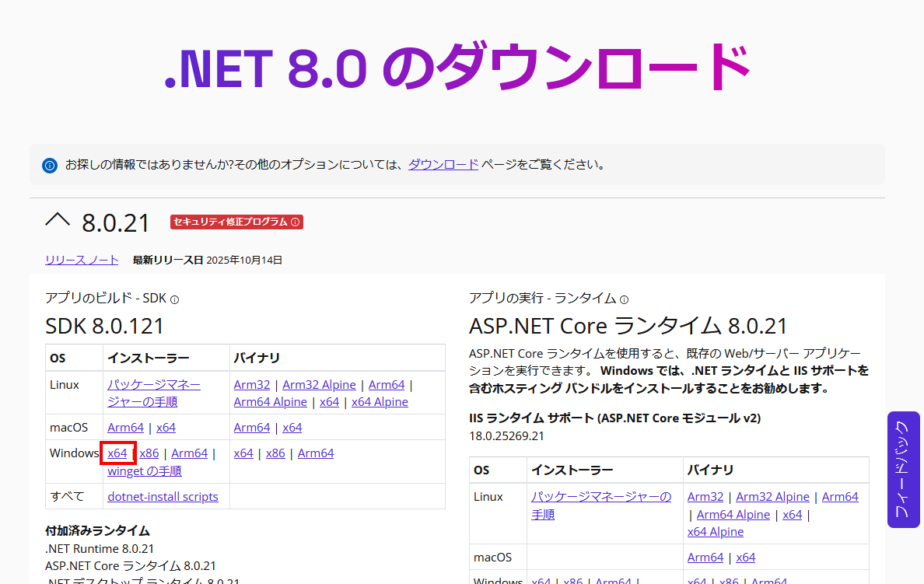Download the Windows x86 SDK installer
Image resolution: width=924 pixels, height=584 pixels.
(x=149, y=453)
